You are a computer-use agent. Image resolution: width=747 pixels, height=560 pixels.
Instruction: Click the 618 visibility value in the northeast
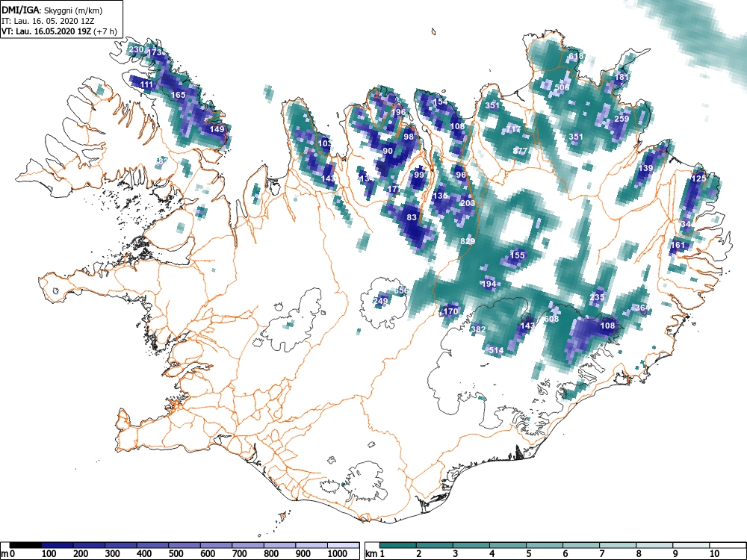(576, 56)
